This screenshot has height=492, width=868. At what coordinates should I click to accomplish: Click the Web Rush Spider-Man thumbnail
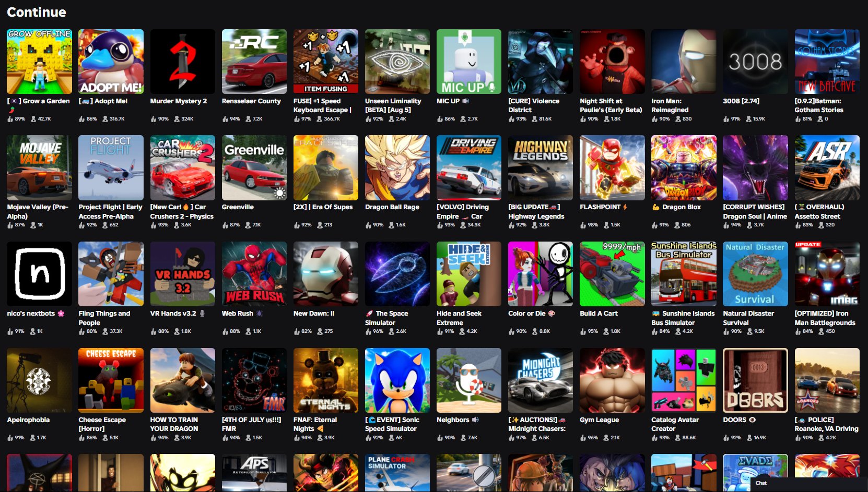pos(254,274)
